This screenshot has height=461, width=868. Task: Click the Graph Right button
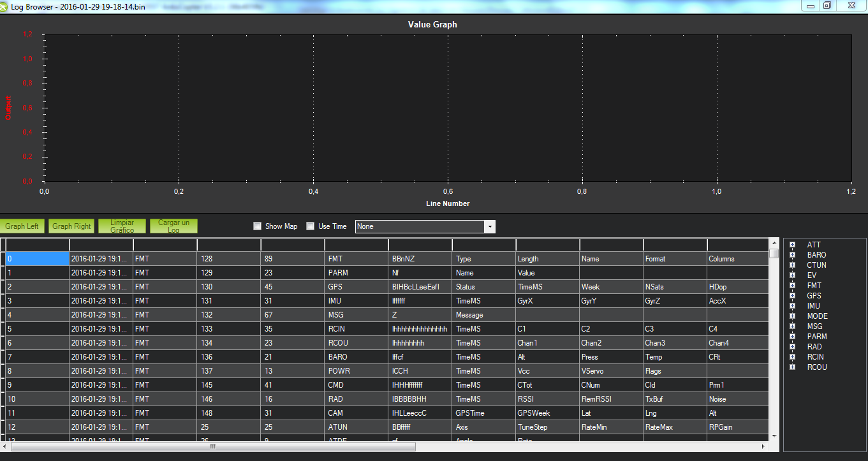tap(71, 226)
